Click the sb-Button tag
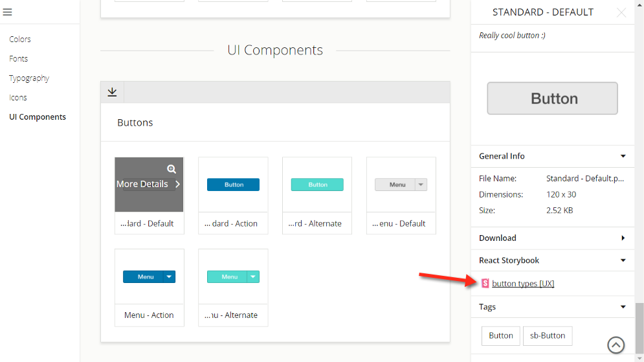Image resolution: width=644 pixels, height=362 pixels. tap(548, 335)
